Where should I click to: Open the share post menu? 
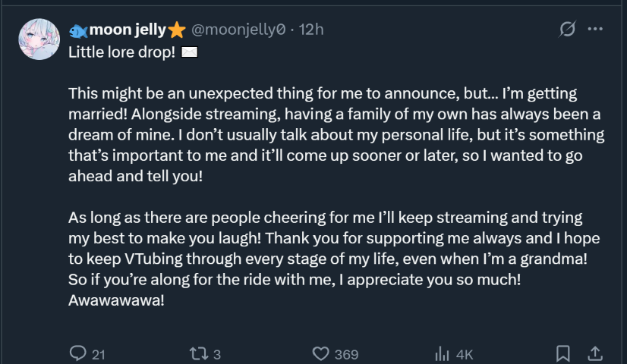click(596, 353)
